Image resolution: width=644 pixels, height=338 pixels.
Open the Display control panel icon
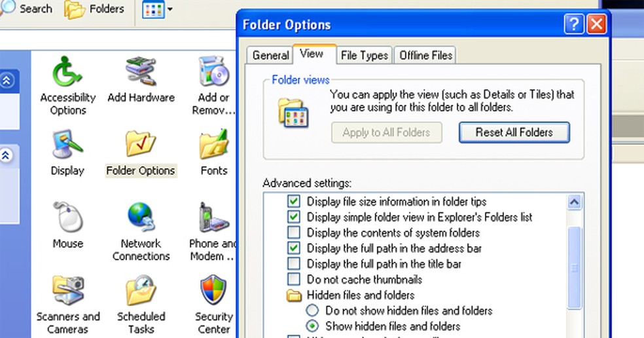click(67, 144)
